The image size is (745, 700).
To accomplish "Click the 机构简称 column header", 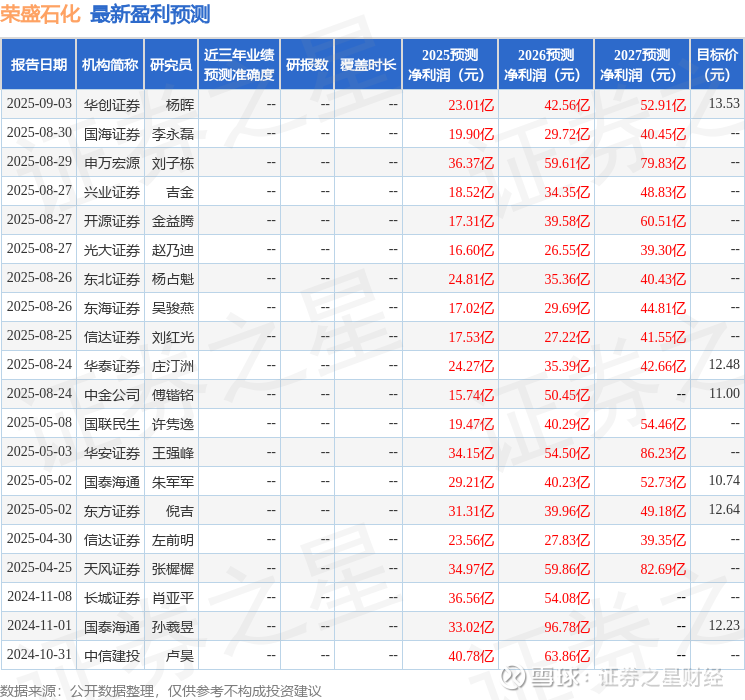I will 110,65.
